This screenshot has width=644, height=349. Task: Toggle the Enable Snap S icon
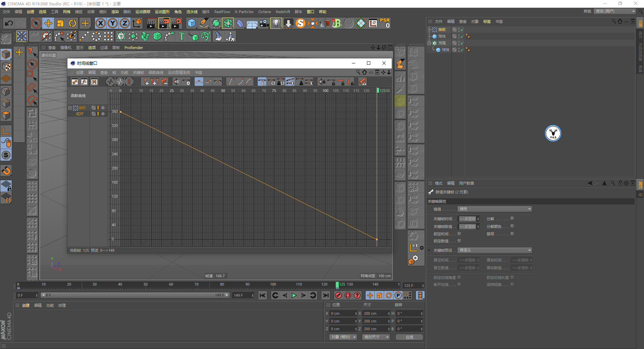point(6,155)
